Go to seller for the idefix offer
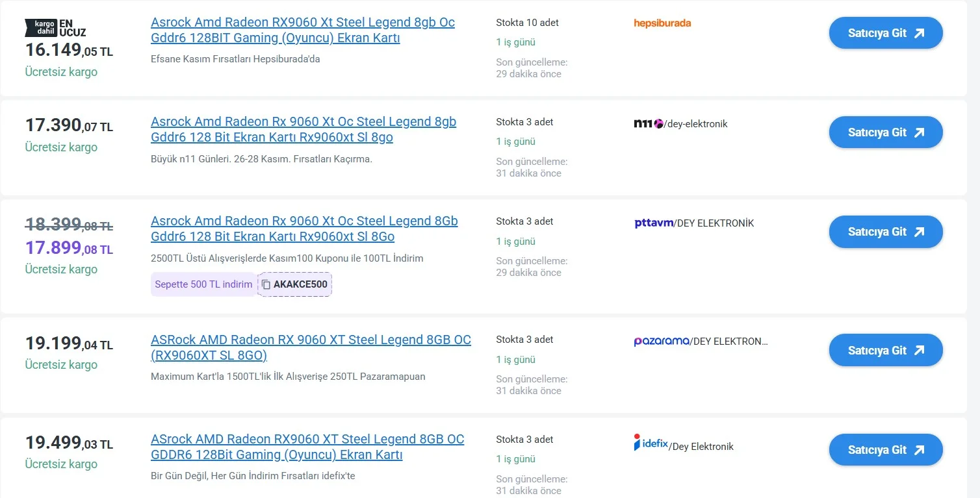This screenshot has width=980, height=498. click(x=886, y=450)
